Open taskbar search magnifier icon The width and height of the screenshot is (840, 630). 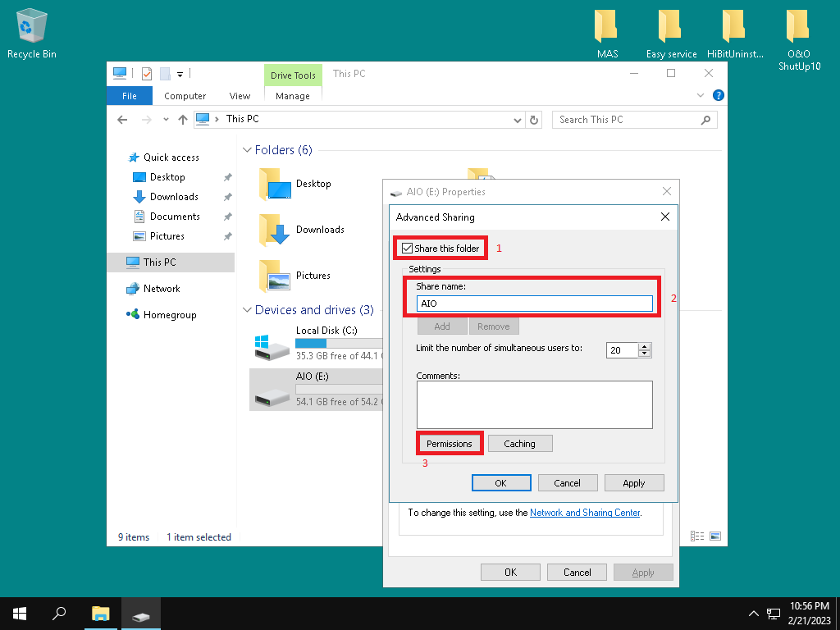[59, 614]
